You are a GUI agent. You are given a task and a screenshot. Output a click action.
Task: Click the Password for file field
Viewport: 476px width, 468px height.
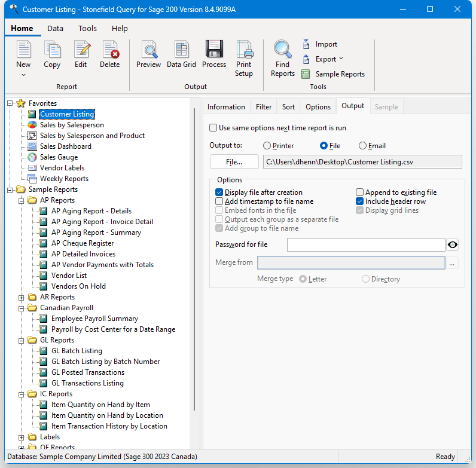click(x=366, y=245)
